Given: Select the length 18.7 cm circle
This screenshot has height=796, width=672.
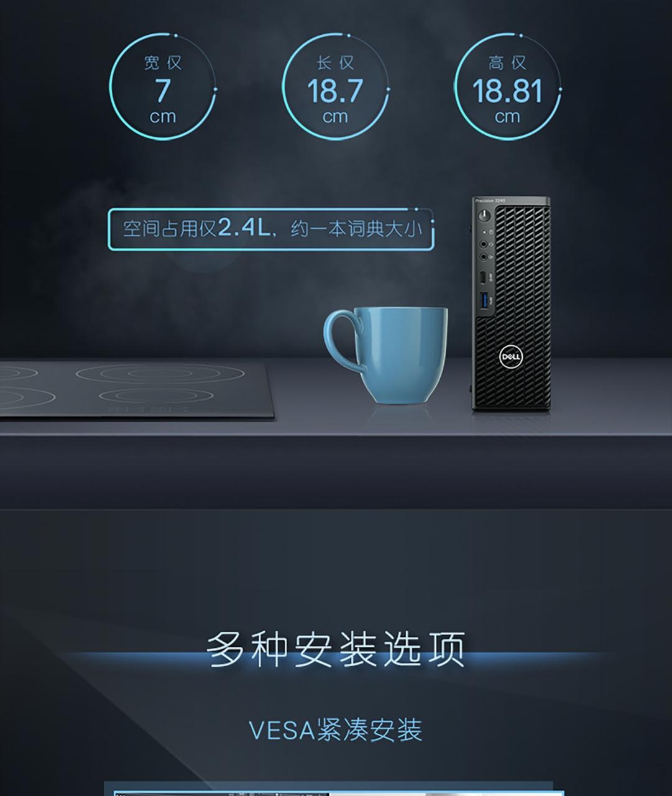Looking at the screenshot, I should tap(335, 87).
